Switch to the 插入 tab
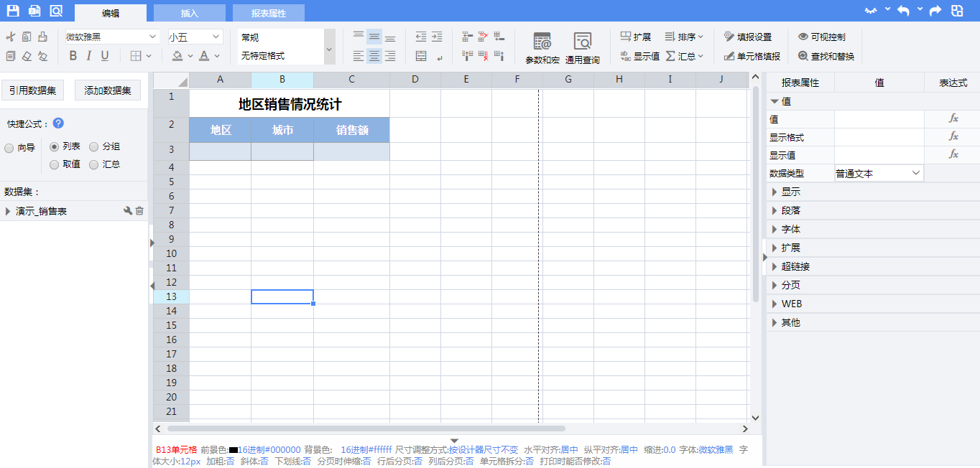 coord(190,13)
